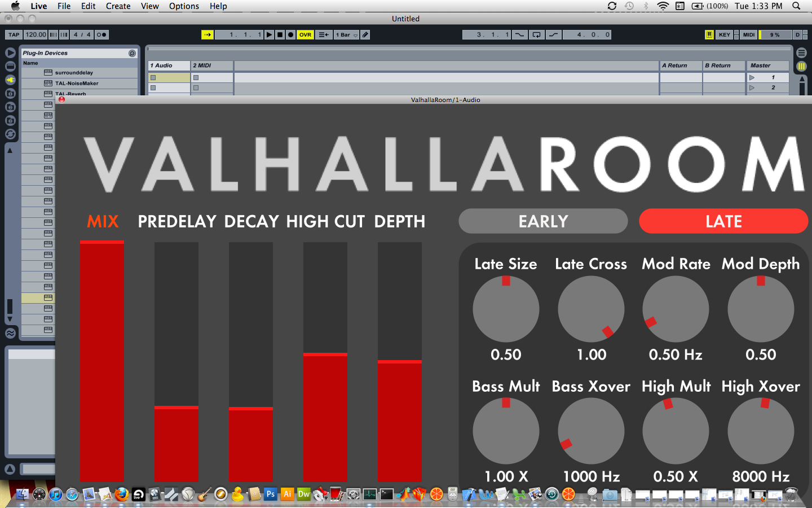Adjust the DECAY slider bar
This screenshot has width=812, height=508.
[x=250, y=361]
